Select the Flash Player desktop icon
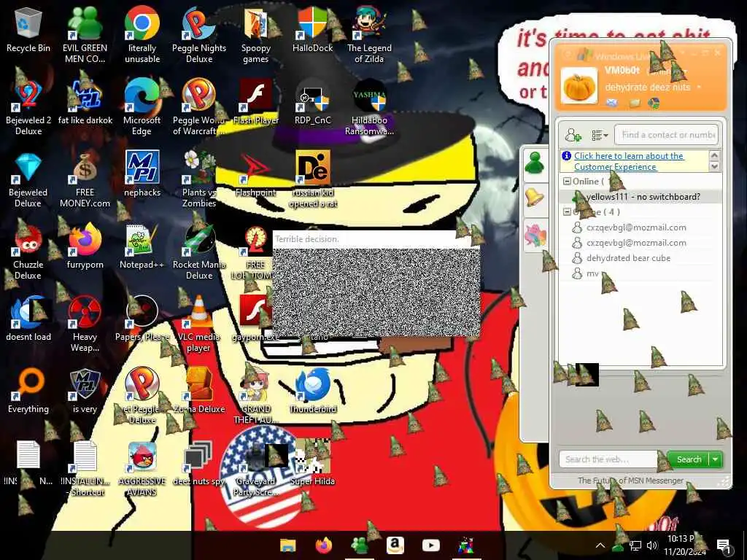This screenshot has height=560, width=747. [256, 102]
